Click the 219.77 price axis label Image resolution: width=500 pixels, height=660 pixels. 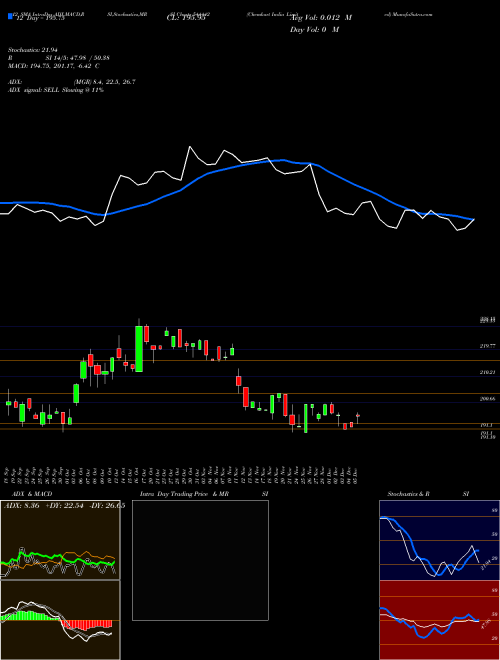(487, 346)
